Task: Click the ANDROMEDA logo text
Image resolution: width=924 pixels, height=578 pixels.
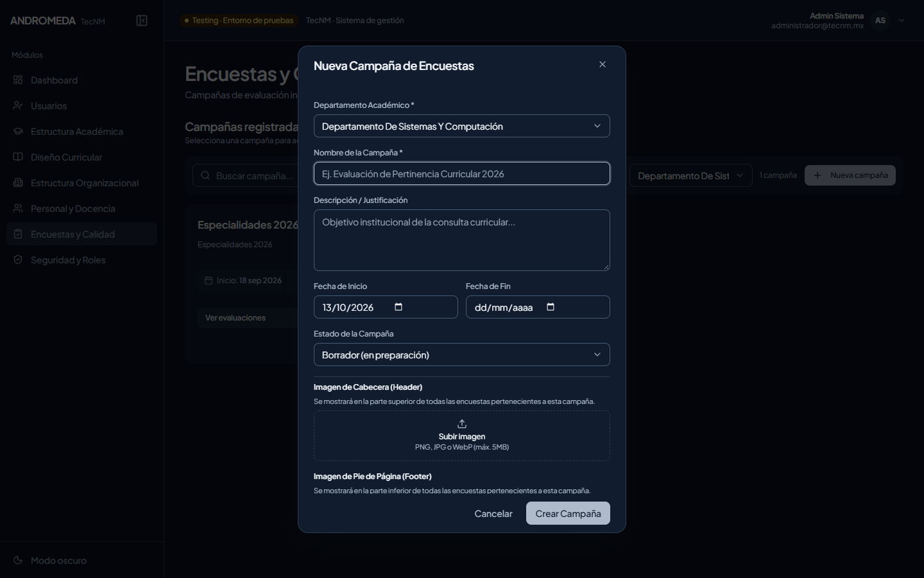Action: point(43,21)
